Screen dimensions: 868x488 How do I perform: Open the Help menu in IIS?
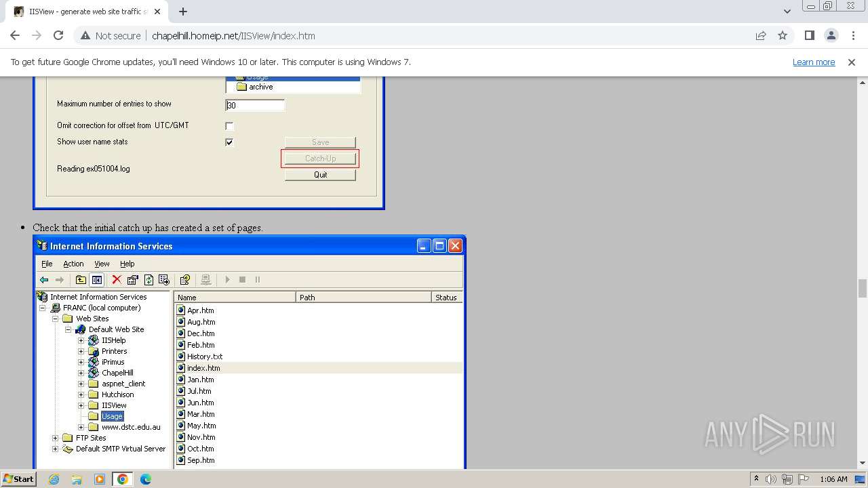coord(127,264)
